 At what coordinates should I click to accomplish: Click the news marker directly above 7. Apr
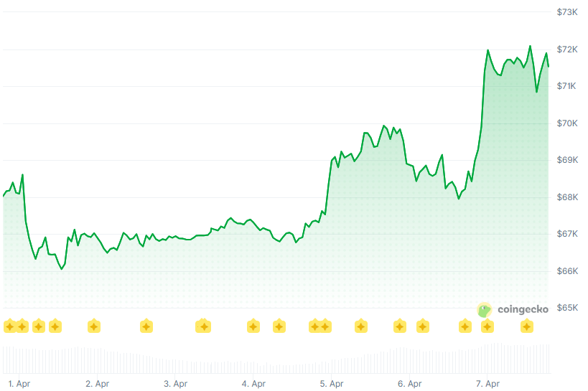[487, 326]
